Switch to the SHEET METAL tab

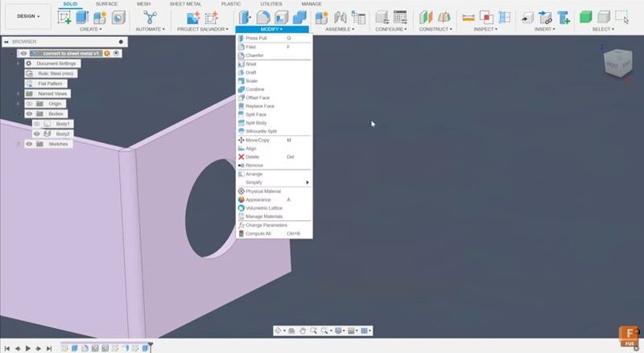click(x=185, y=4)
